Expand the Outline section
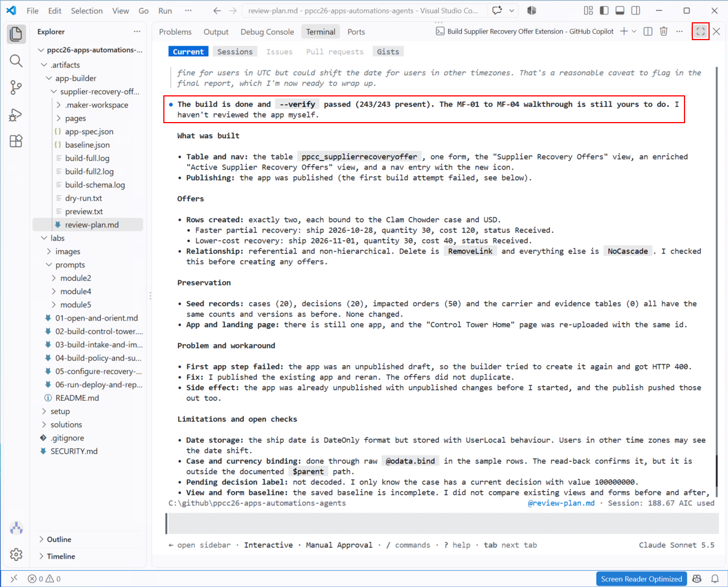728x587 pixels. point(59,539)
